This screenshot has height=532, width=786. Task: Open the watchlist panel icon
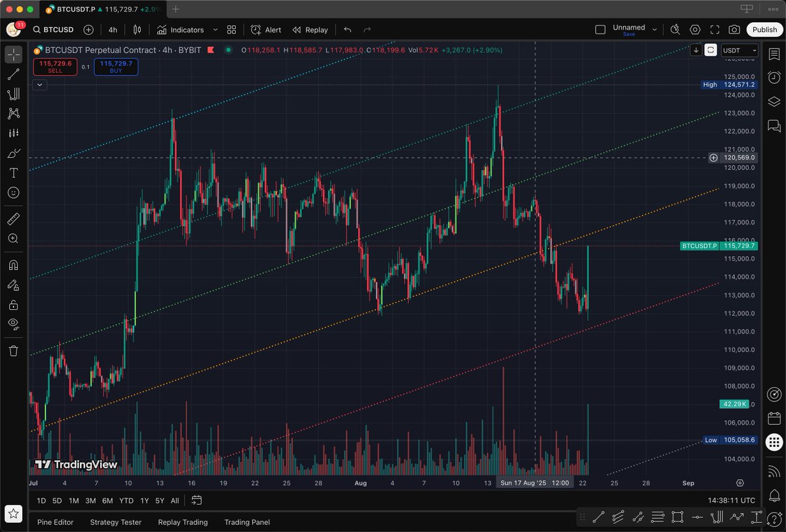coord(774,54)
